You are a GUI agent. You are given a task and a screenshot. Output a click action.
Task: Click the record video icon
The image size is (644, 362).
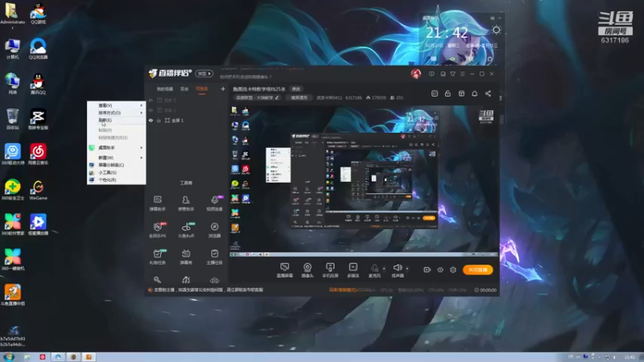tap(427, 269)
